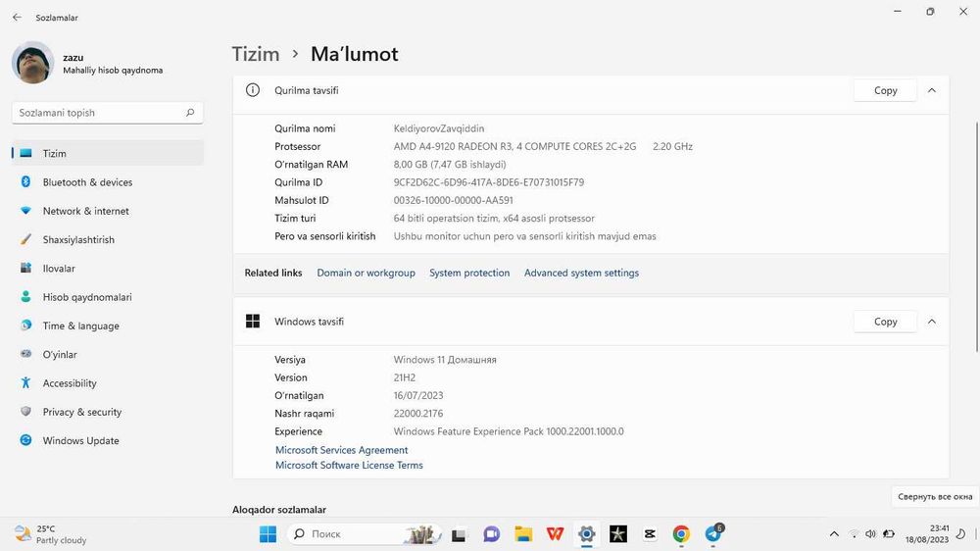
Task: Click the info icon beside Qurilma tavsifi
Action: click(x=253, y=90)
